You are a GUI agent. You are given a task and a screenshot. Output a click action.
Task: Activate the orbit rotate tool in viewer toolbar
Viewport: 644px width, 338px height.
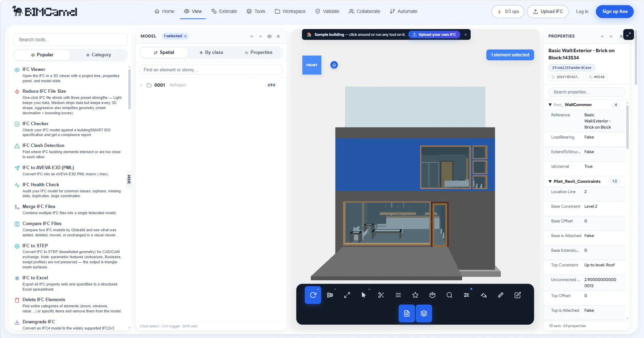313,295
